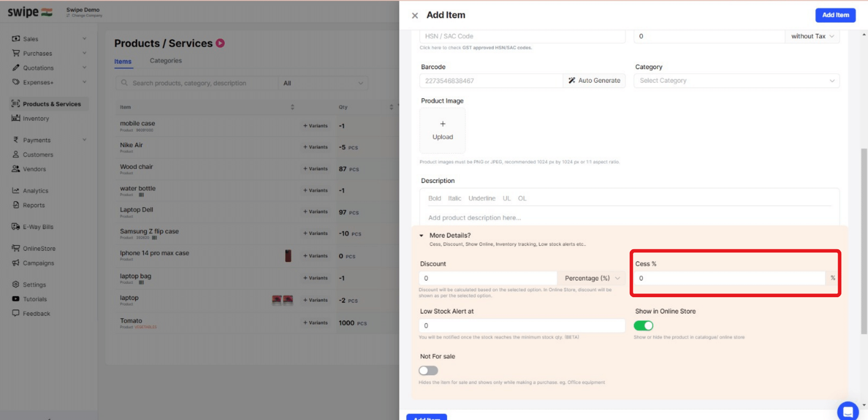Expand the Payments menu chevron
Image resolution: width=868 pixels, height=420 pixels.
tap(85, 140)
